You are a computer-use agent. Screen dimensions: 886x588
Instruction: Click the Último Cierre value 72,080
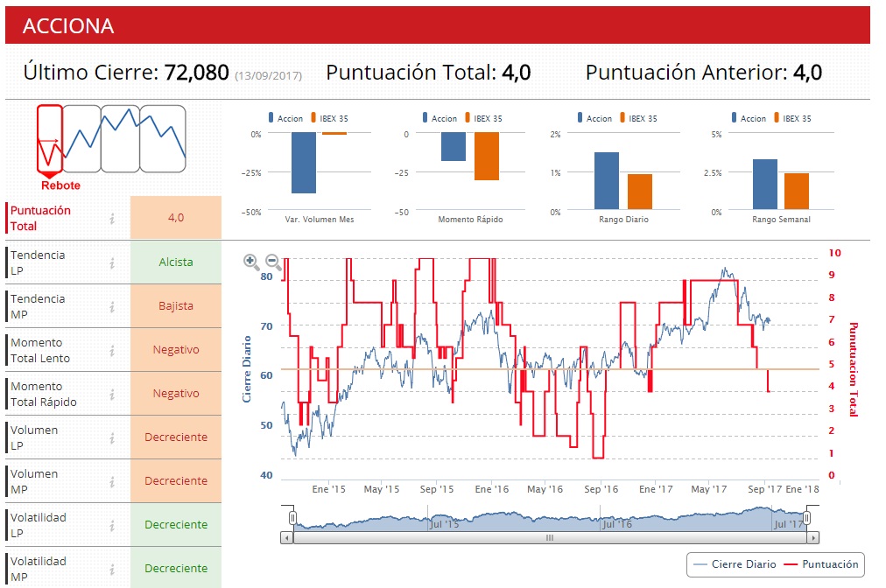[197, 73]
